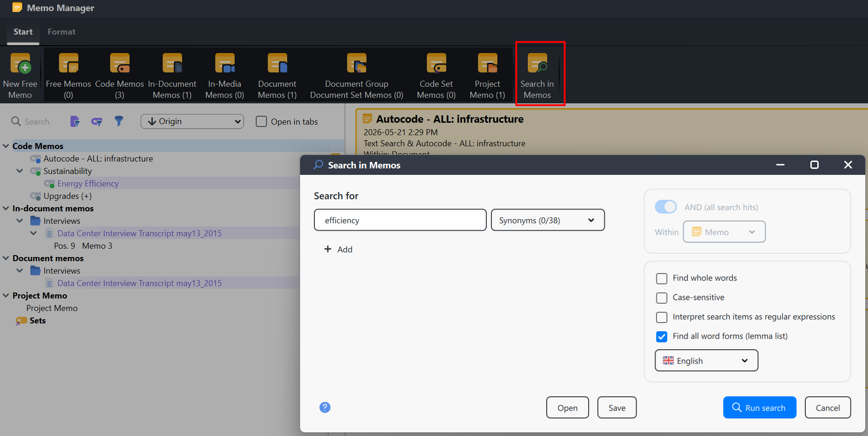Select Upgrades (+) memo item
Screen dimensions: 868x436
tap(67, 196)
